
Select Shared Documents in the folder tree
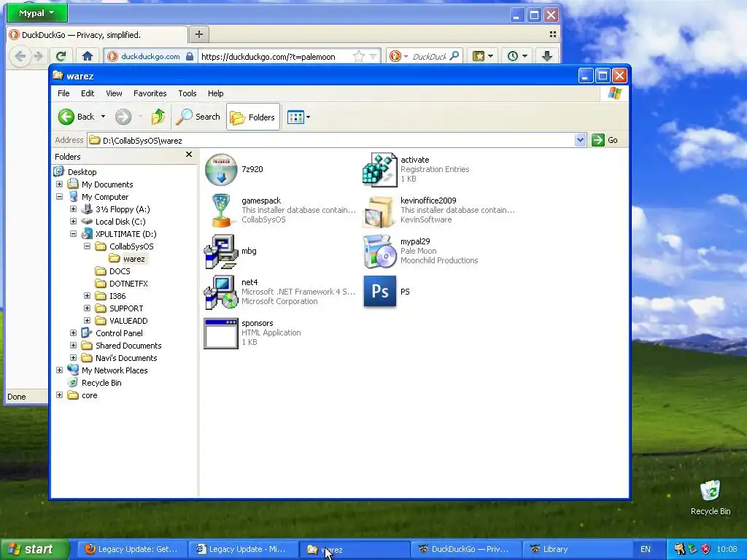tap(128, 345)
